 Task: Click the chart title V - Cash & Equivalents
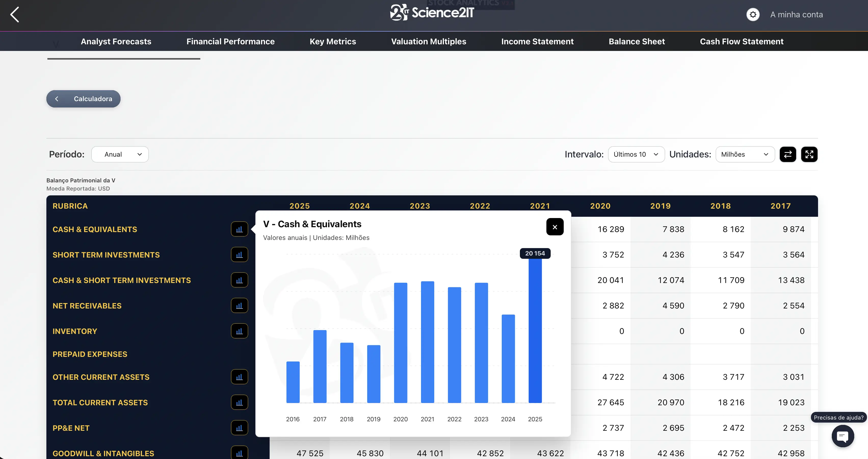click(312, 224)
